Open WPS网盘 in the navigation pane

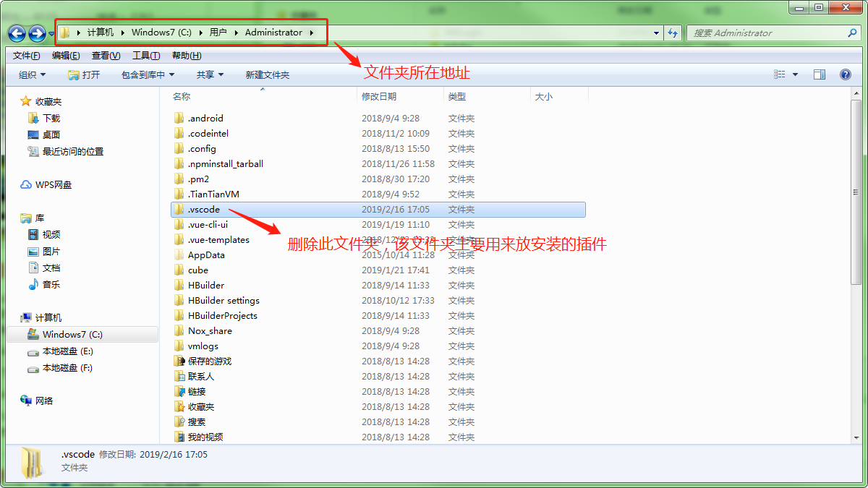coord(53,185)
